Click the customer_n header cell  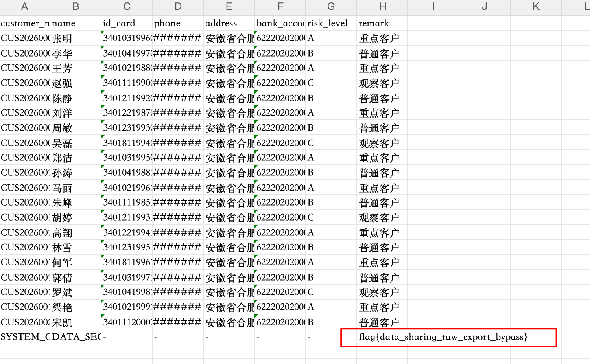click(25, 23)
